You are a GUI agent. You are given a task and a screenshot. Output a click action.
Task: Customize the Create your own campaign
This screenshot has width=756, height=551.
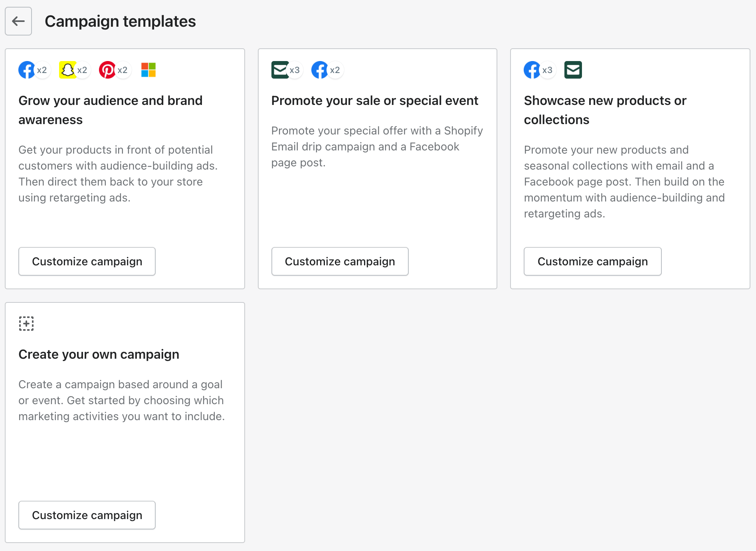pyautogui.click(x=87, y=515)
